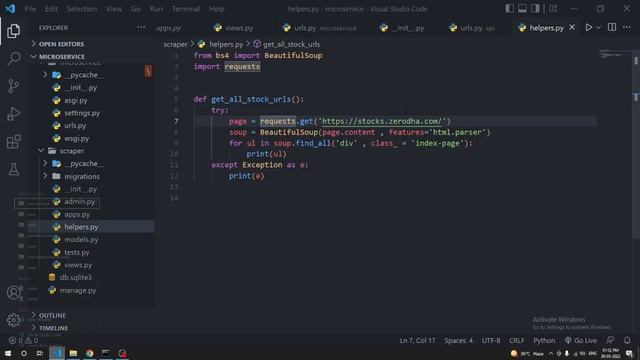
Task: Expand the Timeline section
Action: [53, 328]
